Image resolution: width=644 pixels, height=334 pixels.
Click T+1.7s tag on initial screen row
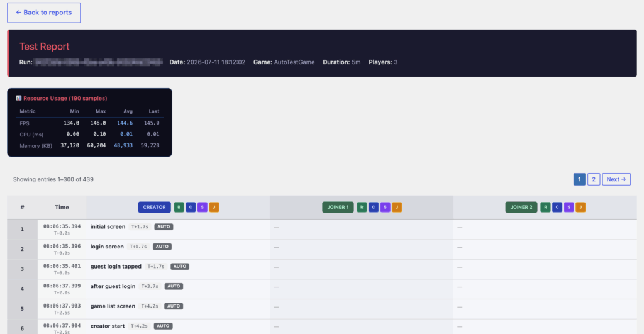pos(140,227)
